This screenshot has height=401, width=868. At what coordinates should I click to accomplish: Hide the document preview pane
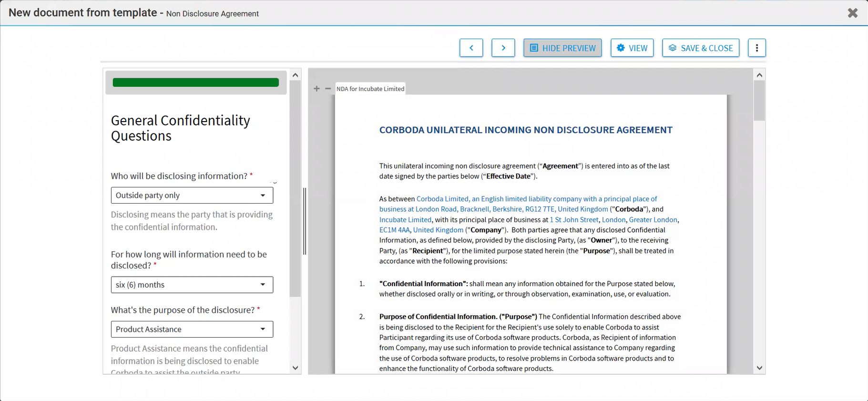[x=562, y=48]
